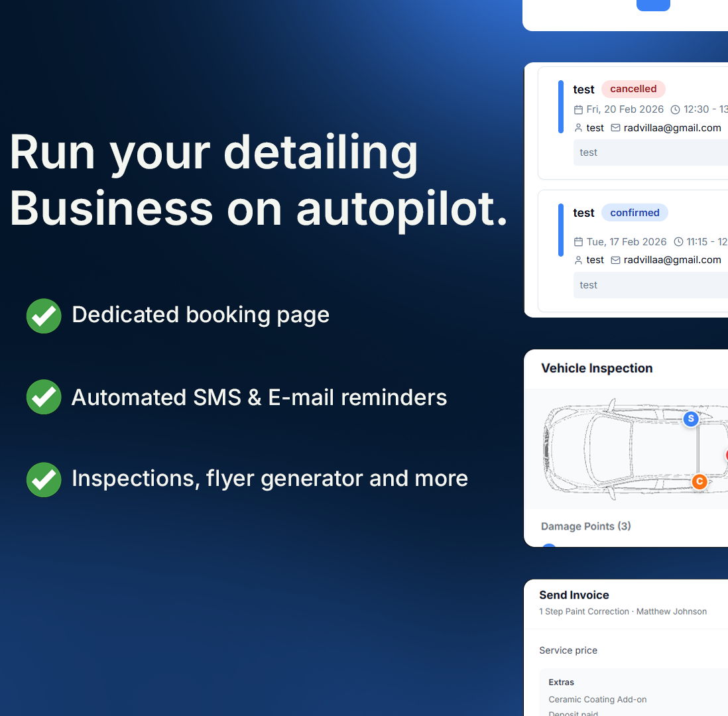Select the blue S damage marker on the car

tap(691, 419)
